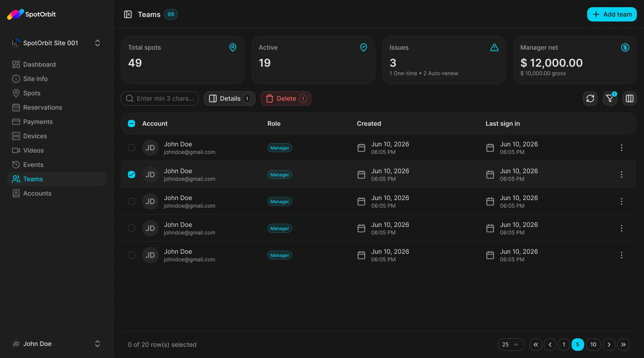Open the filter icon with badge
644x358 pixels.
(610, 98)
